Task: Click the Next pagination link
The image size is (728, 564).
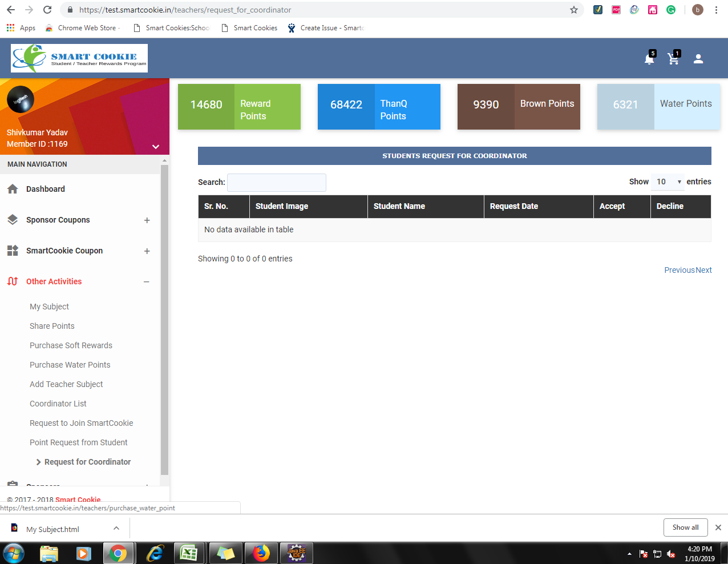Action: tap(703, 270)
